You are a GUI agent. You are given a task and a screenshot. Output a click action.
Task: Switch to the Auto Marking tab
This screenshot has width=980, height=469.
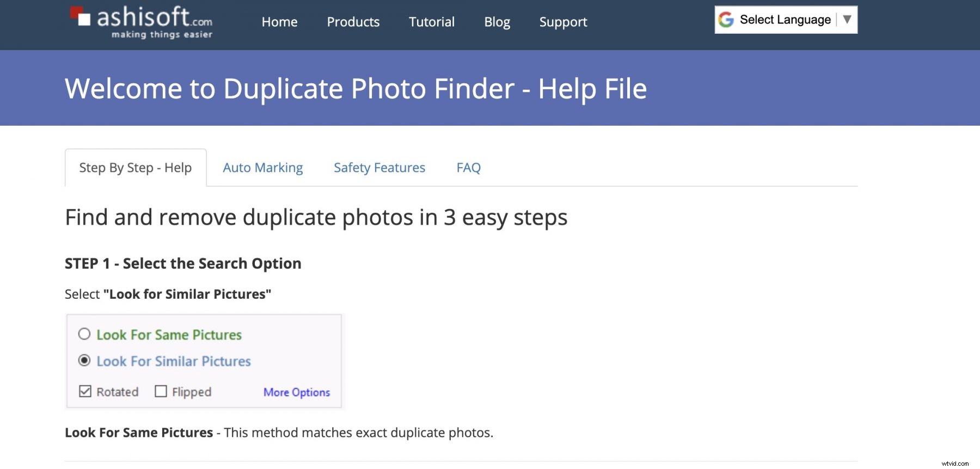tap(263, 168)
